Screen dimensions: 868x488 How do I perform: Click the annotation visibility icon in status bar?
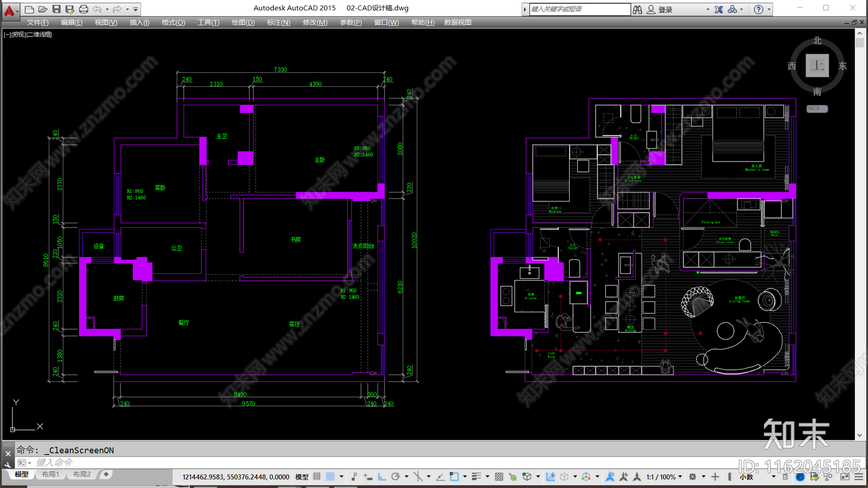pyautogui.click(x=610, y=477)
